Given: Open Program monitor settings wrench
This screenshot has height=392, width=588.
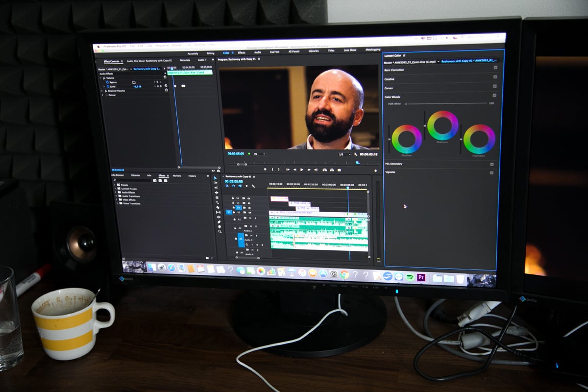Looking at the screenshot, I should point(356,154).
